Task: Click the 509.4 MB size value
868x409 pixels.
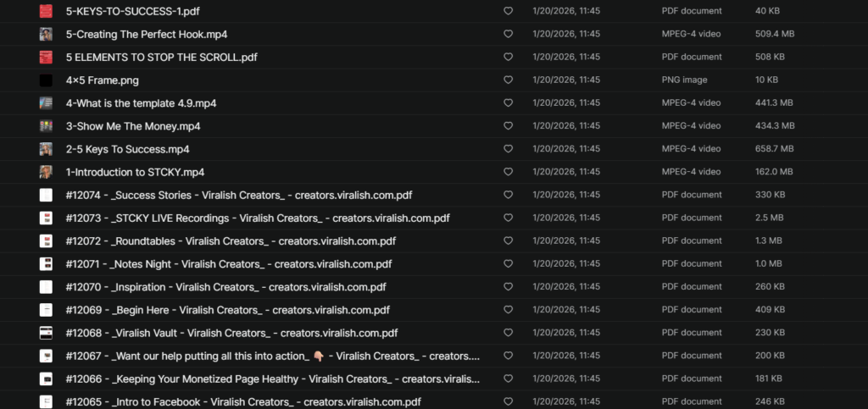Action: tap(775, 34)
